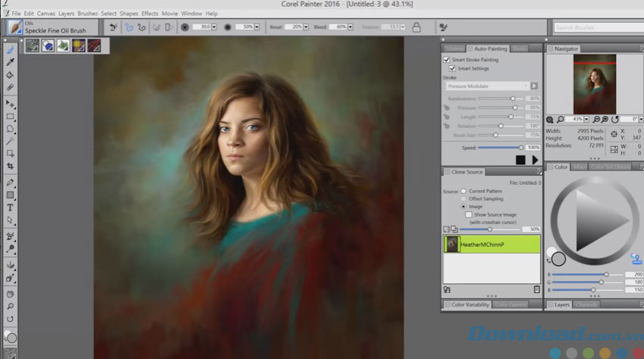Select the Crop tool
This screenshot has width=644, height=359.
click(x=11, y=166)
